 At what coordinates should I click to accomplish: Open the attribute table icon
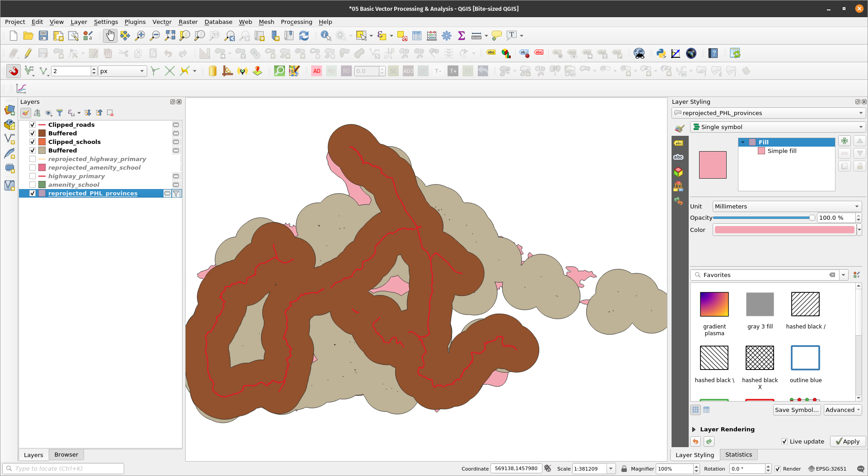(416, 36)
